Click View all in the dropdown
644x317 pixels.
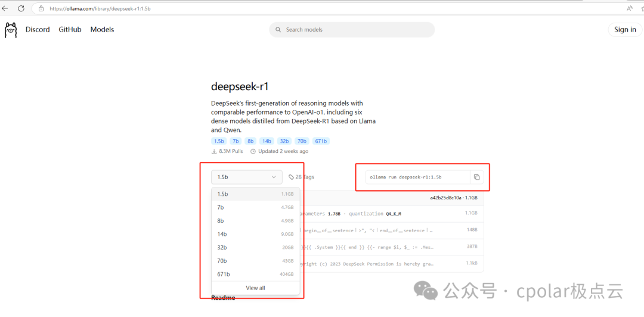(255, 288)
